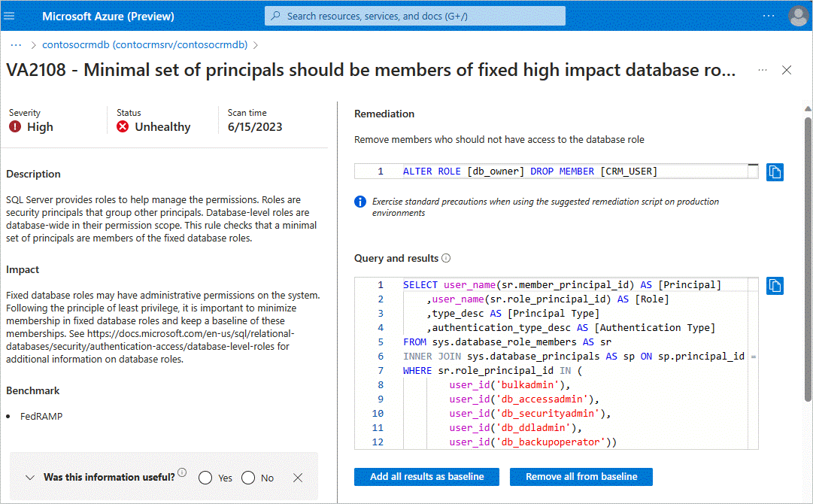This screenshot has width=813, height=504.
Task: Click Remove all from baseline button
Action: point(581,476)
